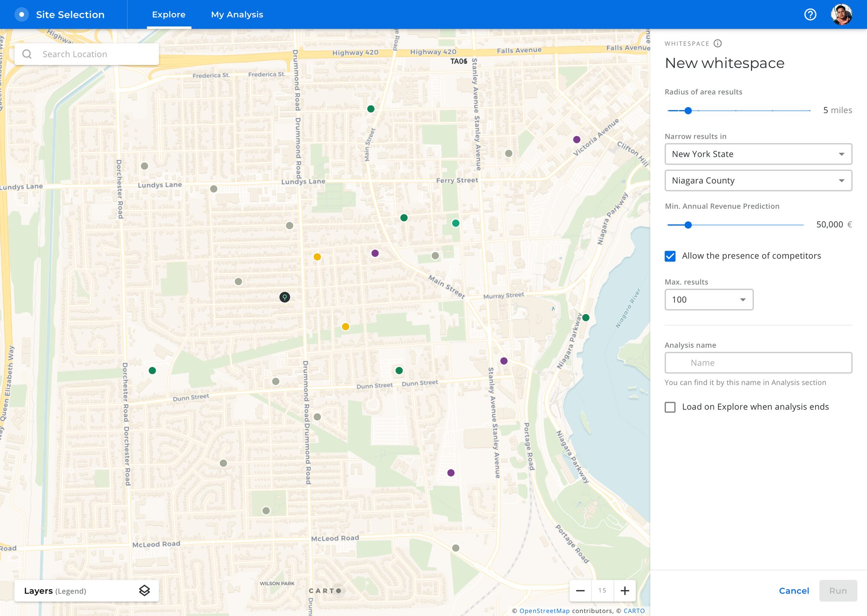Zoom in with the plus button
The width and height of the screenshot is (867, 616).
pos(625,590)
